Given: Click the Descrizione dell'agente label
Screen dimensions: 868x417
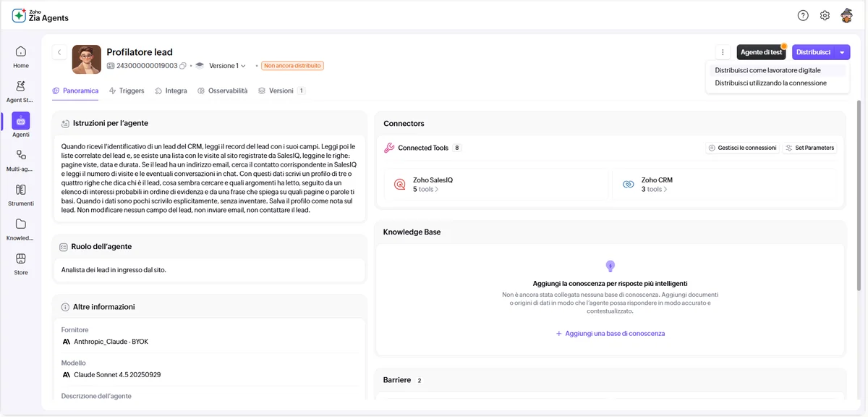Looking at the screenshot, I should [x=96, y=397].
